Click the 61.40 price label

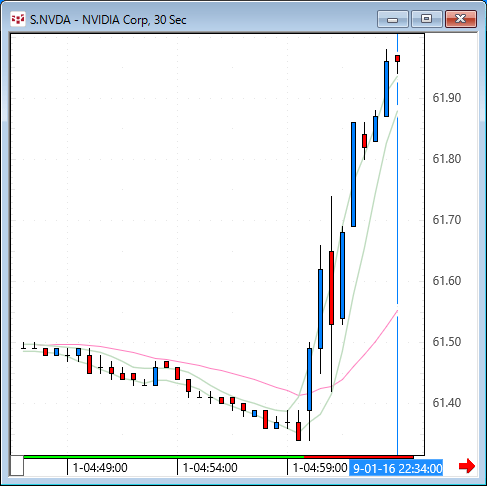click(447, 403)
